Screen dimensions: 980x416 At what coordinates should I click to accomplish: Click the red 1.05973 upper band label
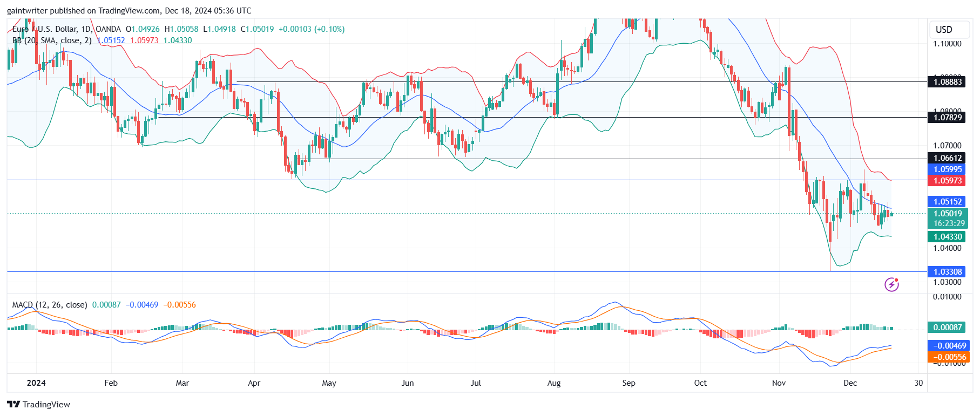click(948, 181)
